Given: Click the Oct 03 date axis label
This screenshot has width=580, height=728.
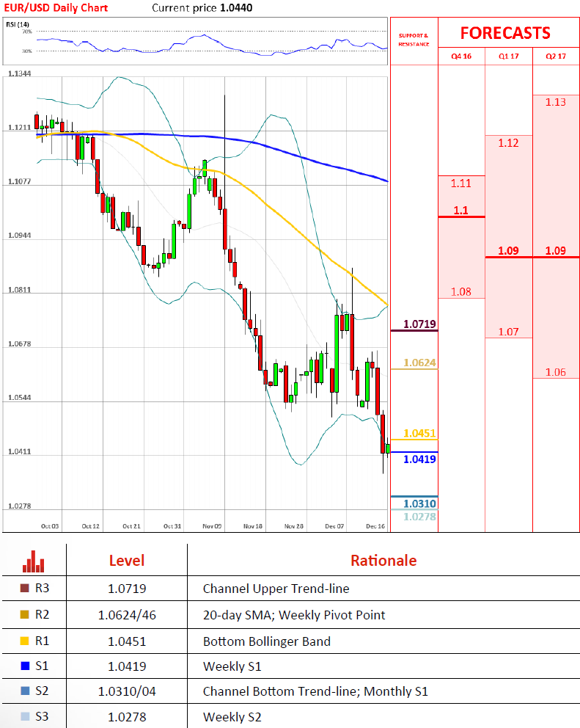Looking at the screenshot, I should 50,526.
